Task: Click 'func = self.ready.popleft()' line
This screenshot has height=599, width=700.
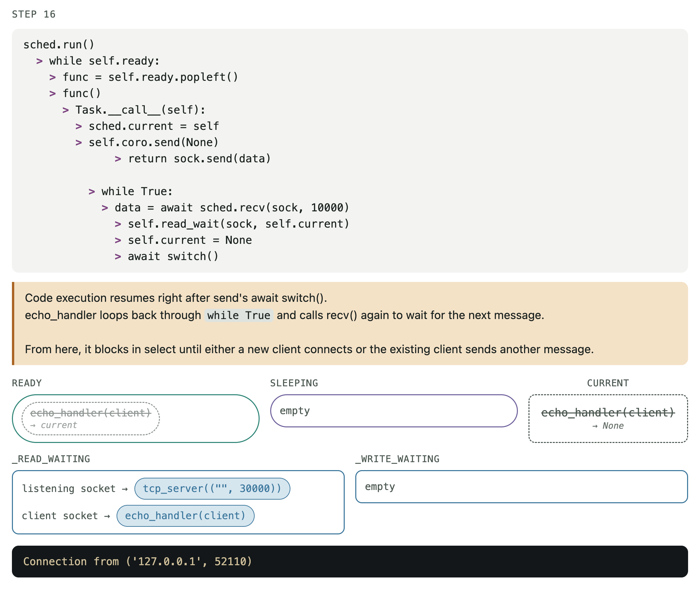Action: [x=150, y=77]
